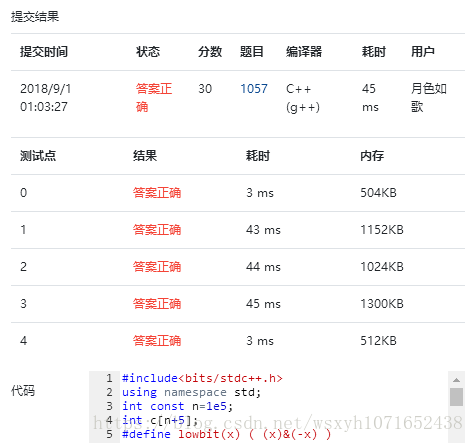Viewport: 474px width, 443px height.
Task: Click memory value 512KB
Action: coord(378,341)
